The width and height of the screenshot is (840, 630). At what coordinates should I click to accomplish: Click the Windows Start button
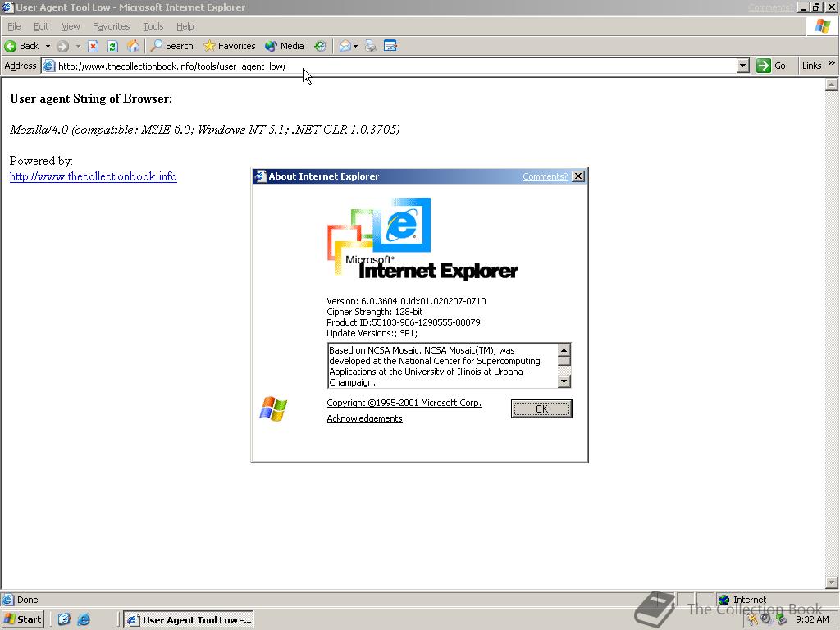(22, 619)
